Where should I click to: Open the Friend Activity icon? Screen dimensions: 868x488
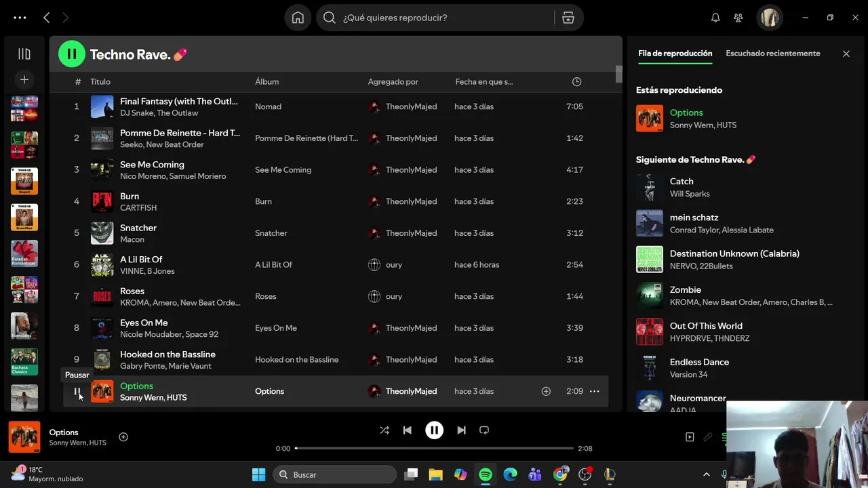tap(738, 18)
